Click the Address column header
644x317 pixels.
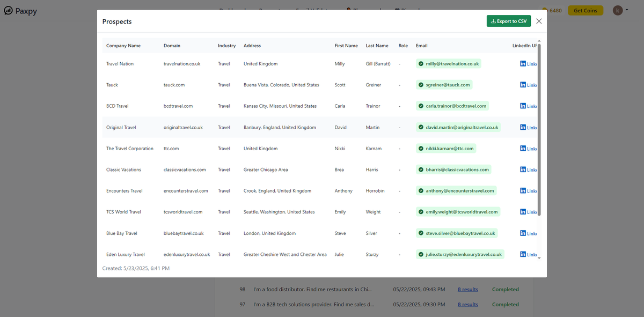click(252, 46)
